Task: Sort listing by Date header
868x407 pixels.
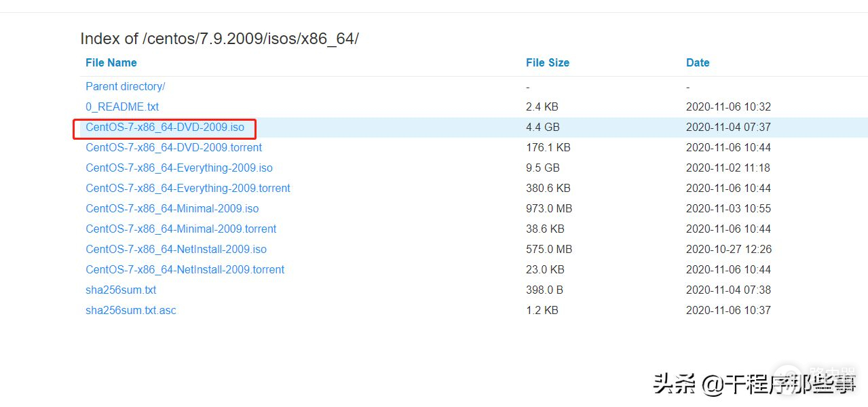Action: tap(697, 62)
